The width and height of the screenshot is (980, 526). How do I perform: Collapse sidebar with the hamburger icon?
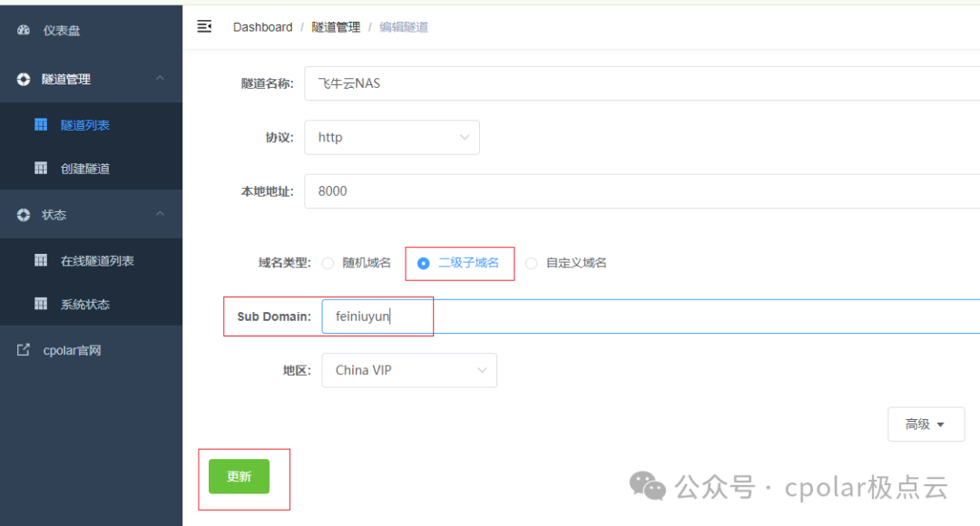point(204,26)
